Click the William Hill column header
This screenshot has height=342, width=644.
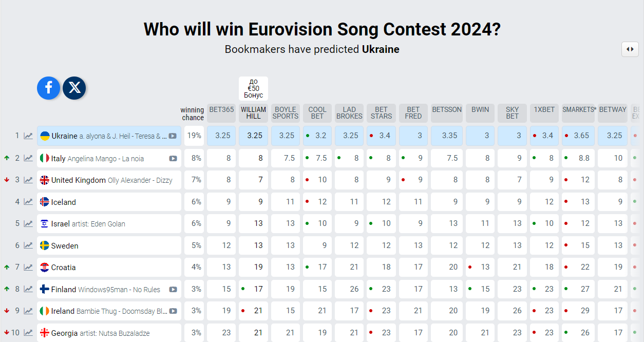pos(254,112)
